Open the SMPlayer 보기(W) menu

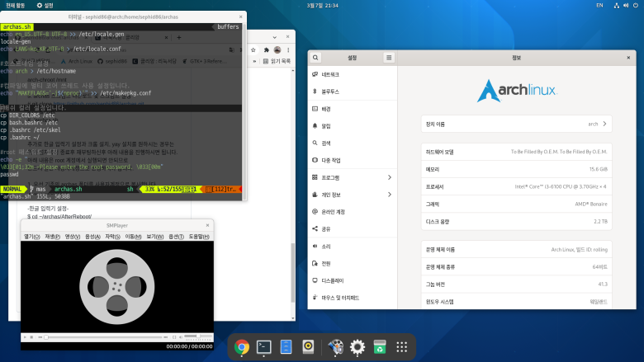pyautogui.click(x=155, y=237)
